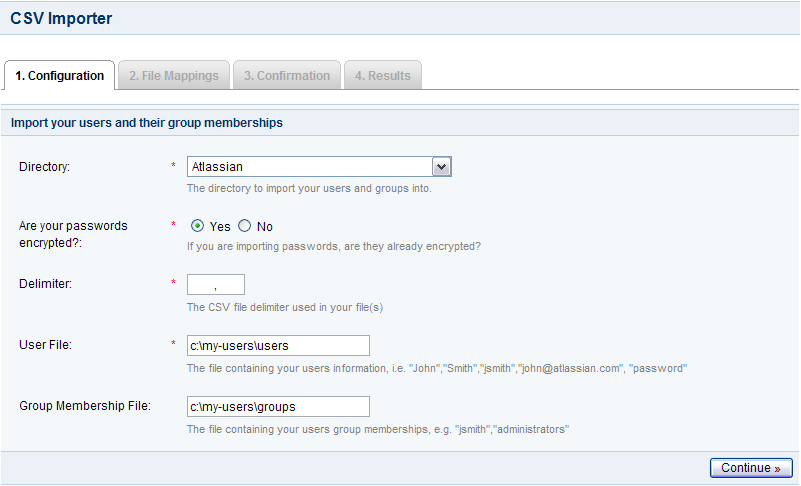Focus the User File path field
The width and height of the screenshot is (801, 486).
click(x=278, y=346)
